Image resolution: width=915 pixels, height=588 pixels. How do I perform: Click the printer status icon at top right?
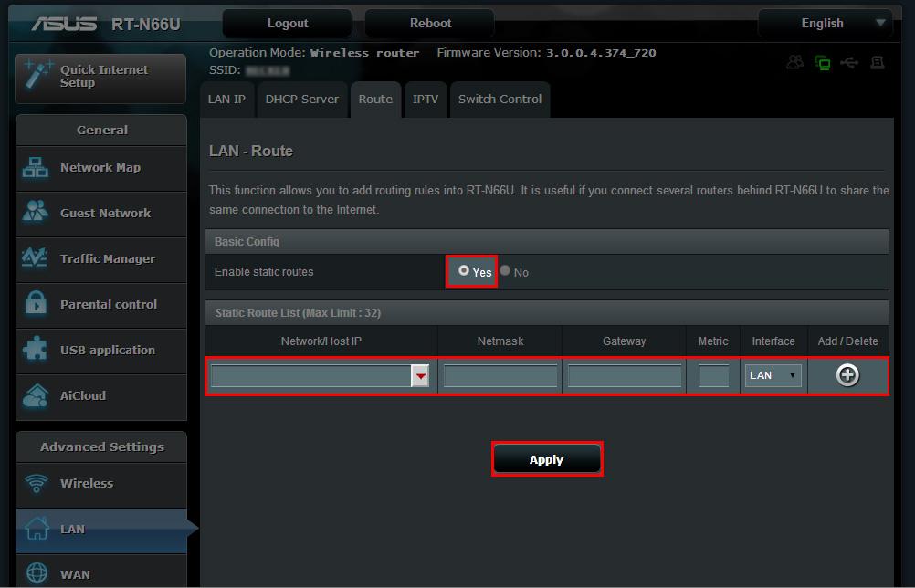(x=877, y=62)
